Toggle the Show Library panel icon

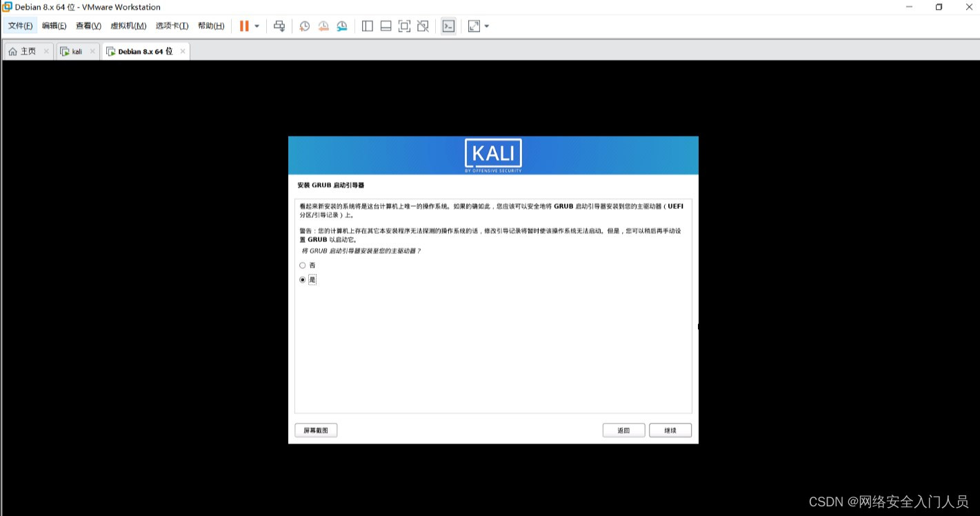[367, 26]
